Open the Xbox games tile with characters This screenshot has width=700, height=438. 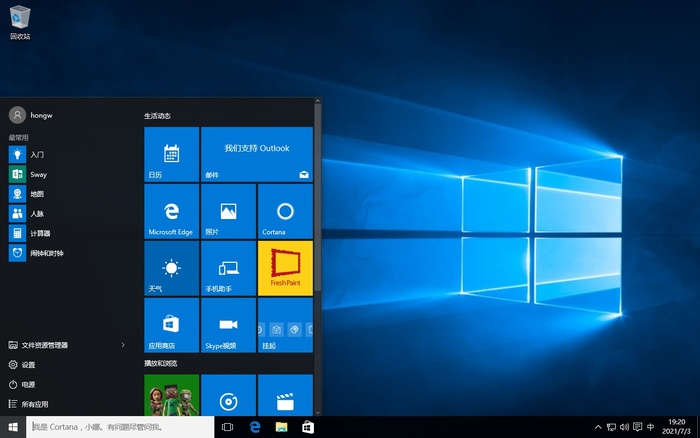171,395
